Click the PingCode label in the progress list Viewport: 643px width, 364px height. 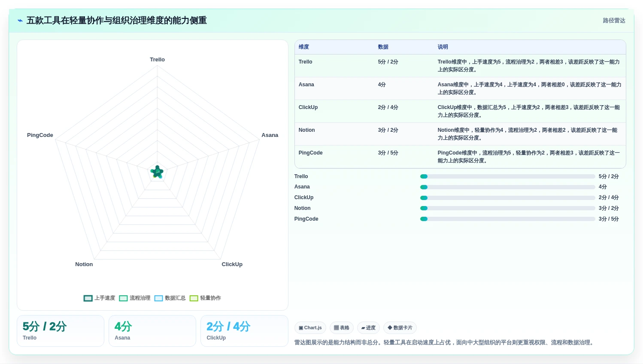point(306,219)
